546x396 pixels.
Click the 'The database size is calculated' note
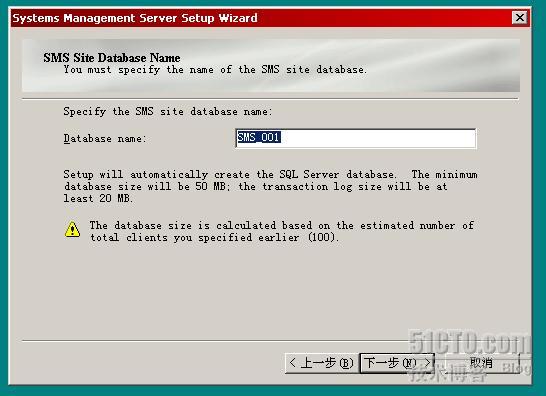coord(282,232)
